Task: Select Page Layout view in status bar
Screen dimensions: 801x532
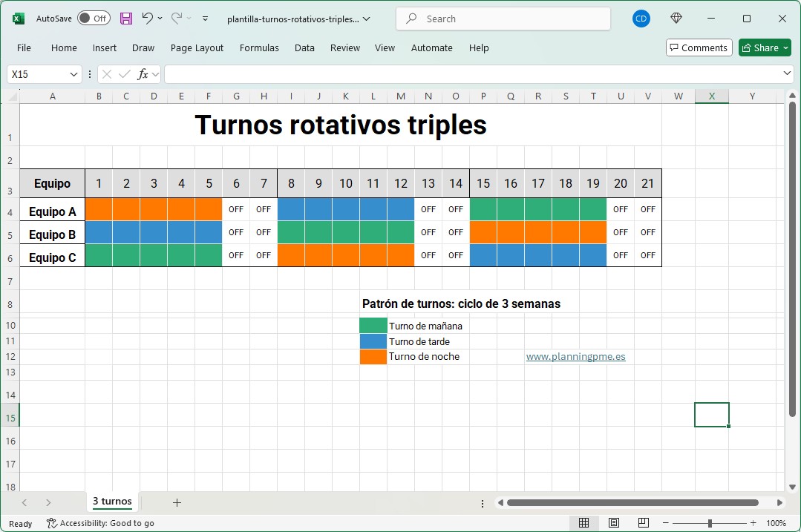Action: tap(614, 523)
